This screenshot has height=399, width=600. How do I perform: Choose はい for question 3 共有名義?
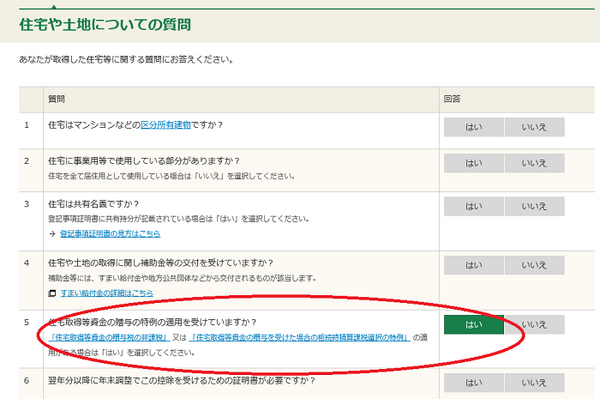[474, 207]
